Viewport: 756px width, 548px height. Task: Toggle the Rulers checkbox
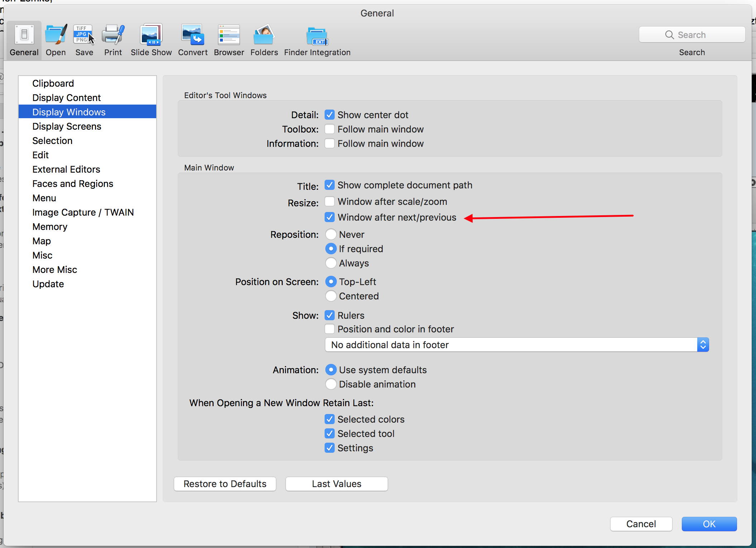click(330, 315)
